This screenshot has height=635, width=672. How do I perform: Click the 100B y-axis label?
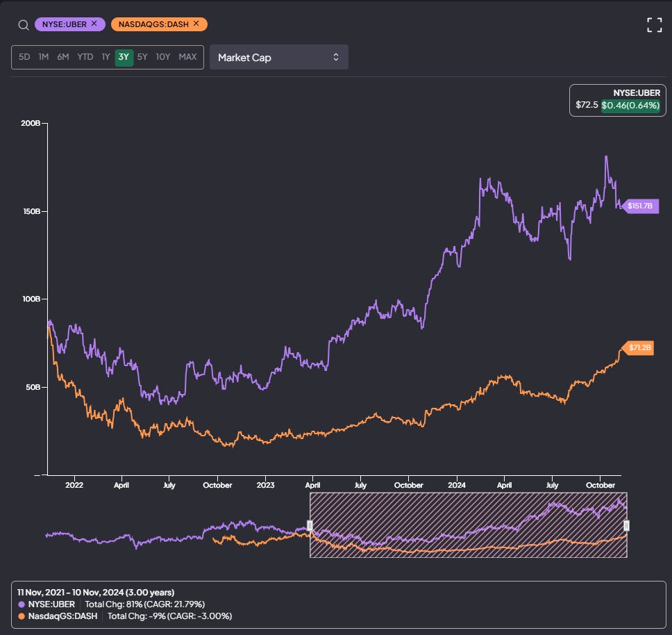[x=31, y=299]
